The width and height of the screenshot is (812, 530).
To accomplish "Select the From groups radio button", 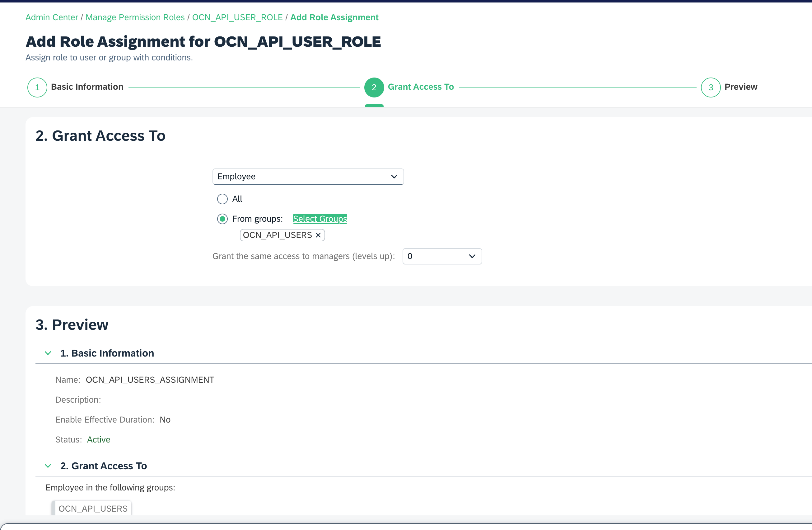I will point(222,219).
